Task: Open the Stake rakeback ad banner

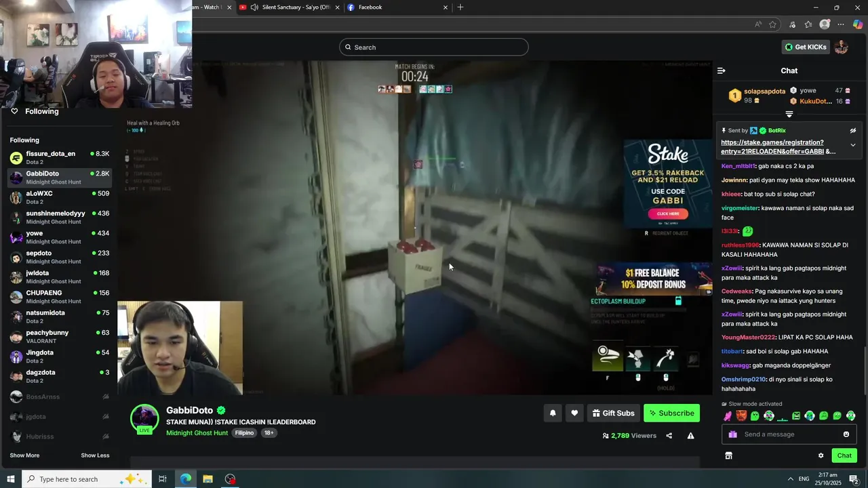Action: point(668,184)
